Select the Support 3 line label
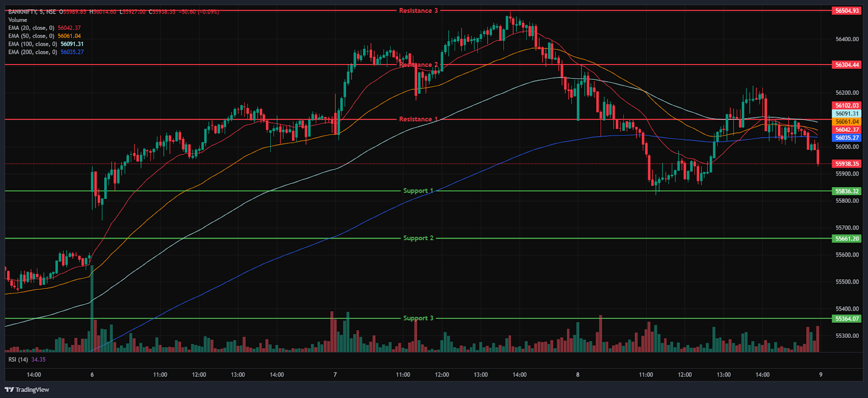The image size is (868, 398). pyautogui.click(x=418, y=318)
